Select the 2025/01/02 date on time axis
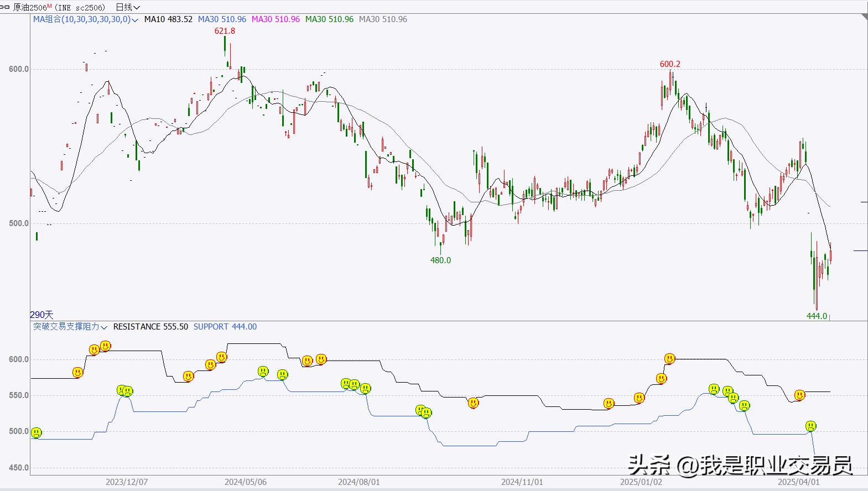 (x=641, y=482)
